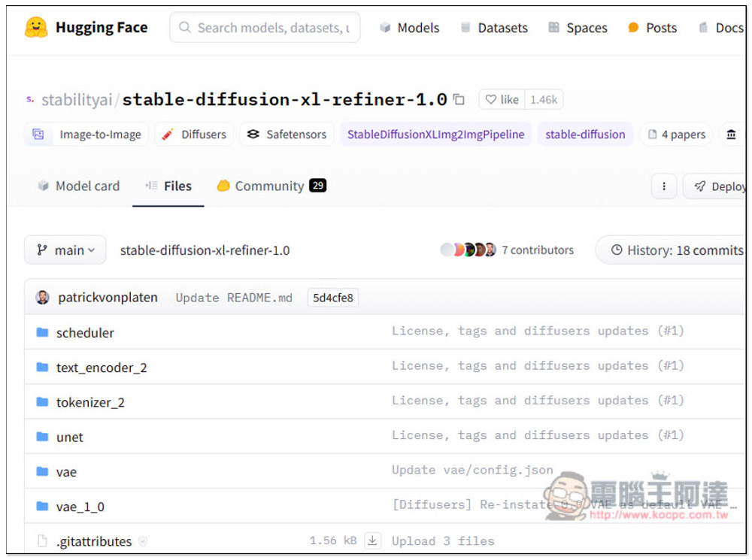Open the 7 contributors list

click(538, 250)
